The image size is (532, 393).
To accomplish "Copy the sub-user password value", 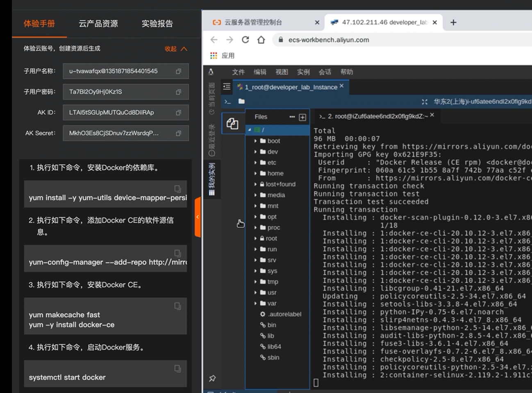I will click(x=178, y=92).
